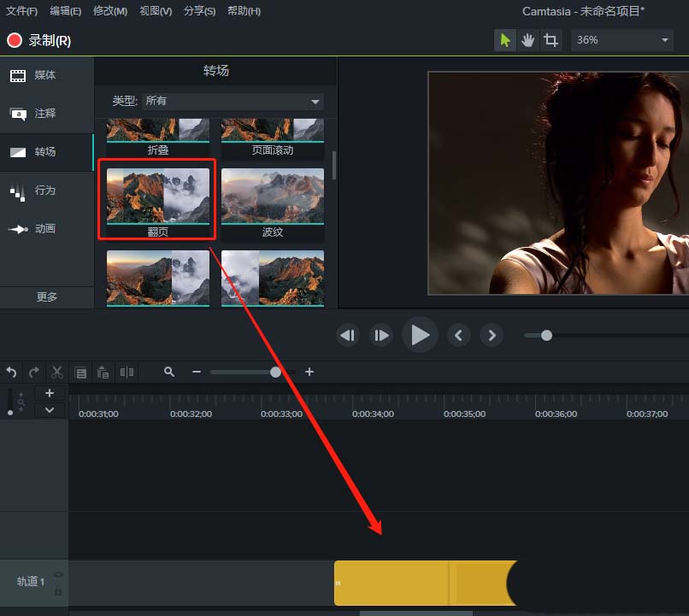The image size is (689, 616).
Task: Activate the hand pan tool
Action: [528, 40]
